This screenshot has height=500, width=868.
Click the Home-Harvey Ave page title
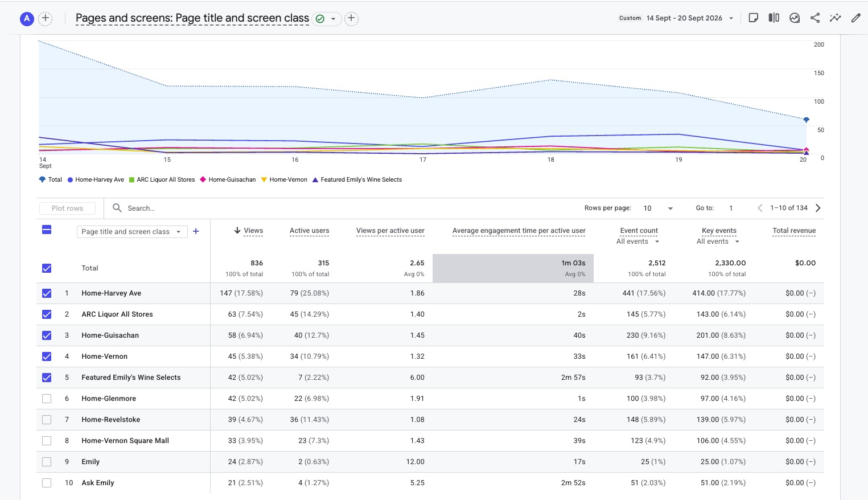(111, 293)
